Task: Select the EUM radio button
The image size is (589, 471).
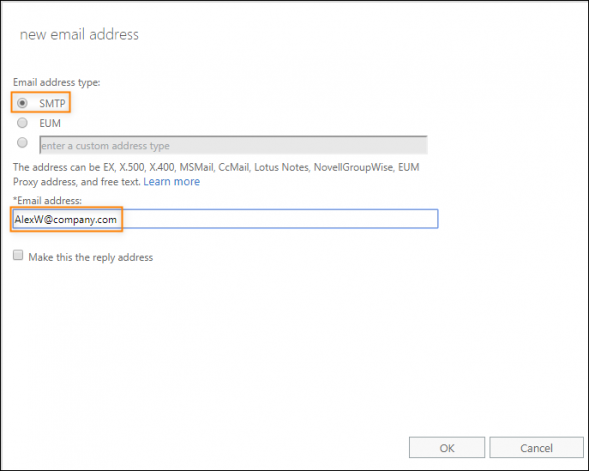Action: tap(22, 122)
